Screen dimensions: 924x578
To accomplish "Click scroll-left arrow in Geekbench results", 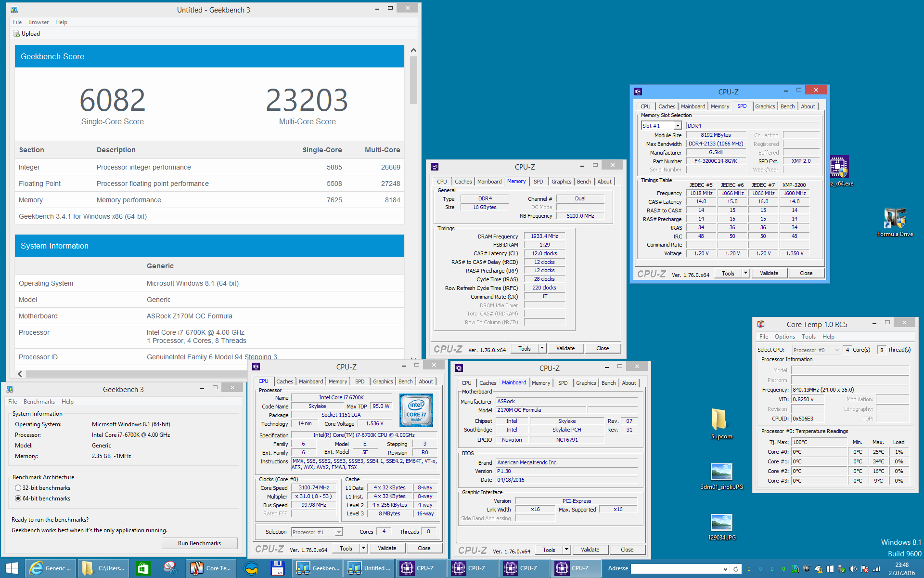I will point(20,374).
